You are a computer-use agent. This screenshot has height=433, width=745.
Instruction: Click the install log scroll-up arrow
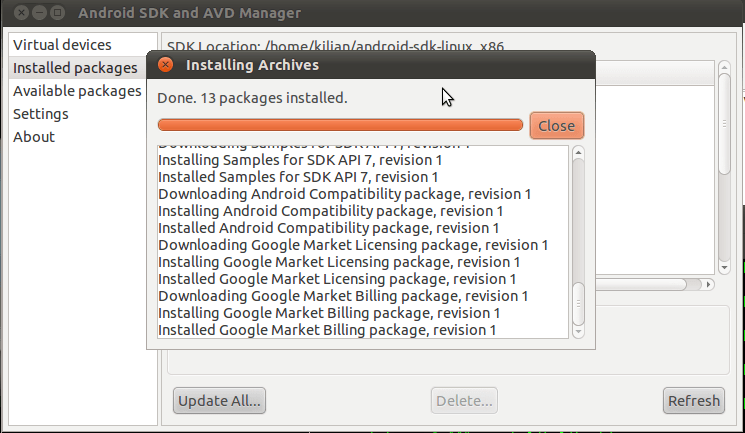pos(578,153)
